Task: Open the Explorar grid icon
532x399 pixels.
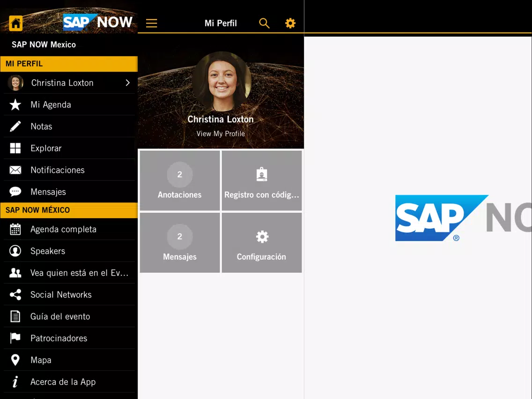Action: pyautogui.click(x=15, y=148)
